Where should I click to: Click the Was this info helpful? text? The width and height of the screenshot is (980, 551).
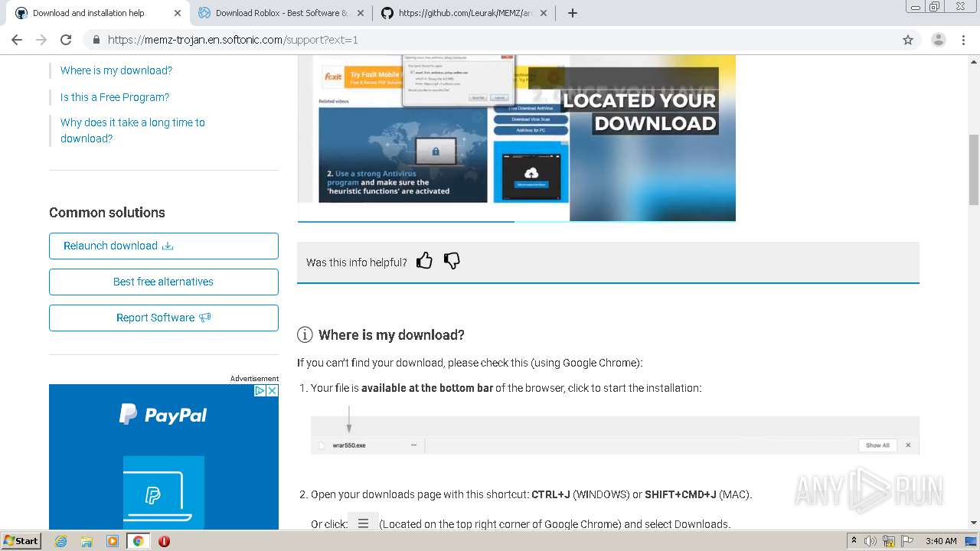357,262
